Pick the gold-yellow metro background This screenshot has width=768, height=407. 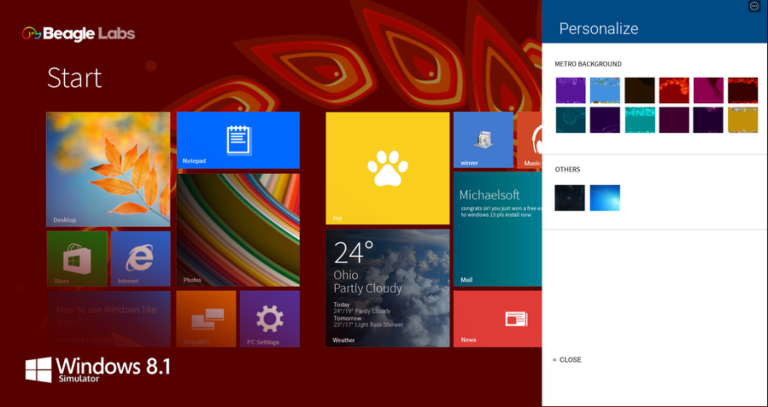(743, 120)
